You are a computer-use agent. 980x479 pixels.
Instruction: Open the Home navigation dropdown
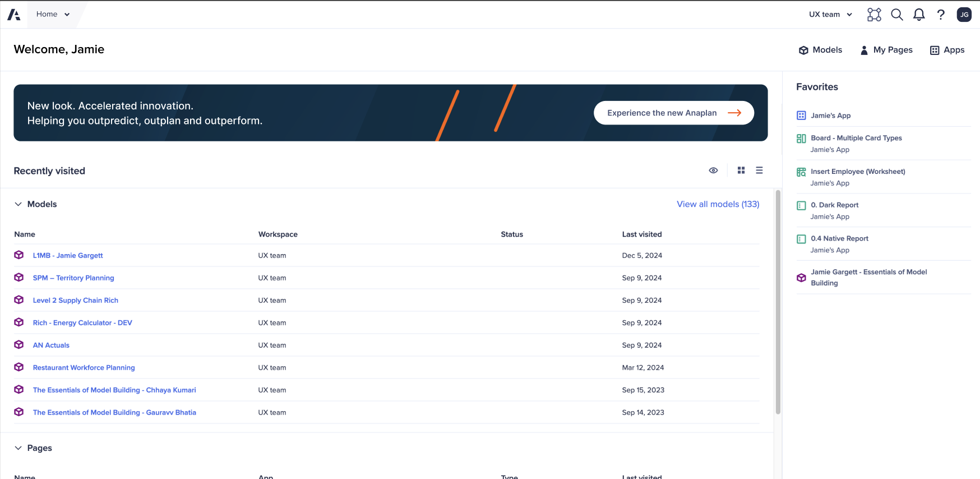coord(53,15)
